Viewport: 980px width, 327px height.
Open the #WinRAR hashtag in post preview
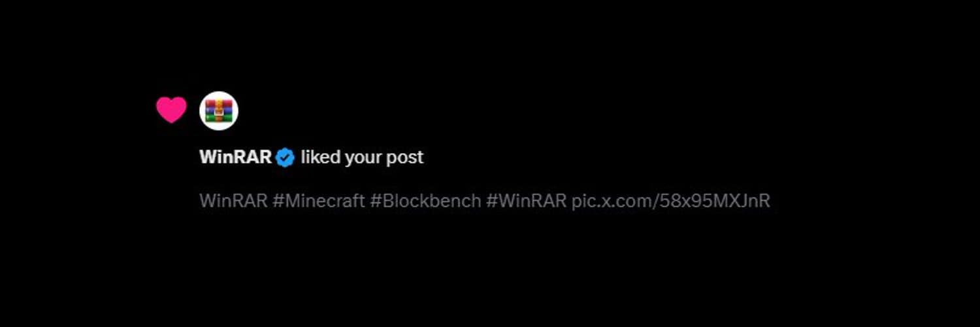point(526,201)
